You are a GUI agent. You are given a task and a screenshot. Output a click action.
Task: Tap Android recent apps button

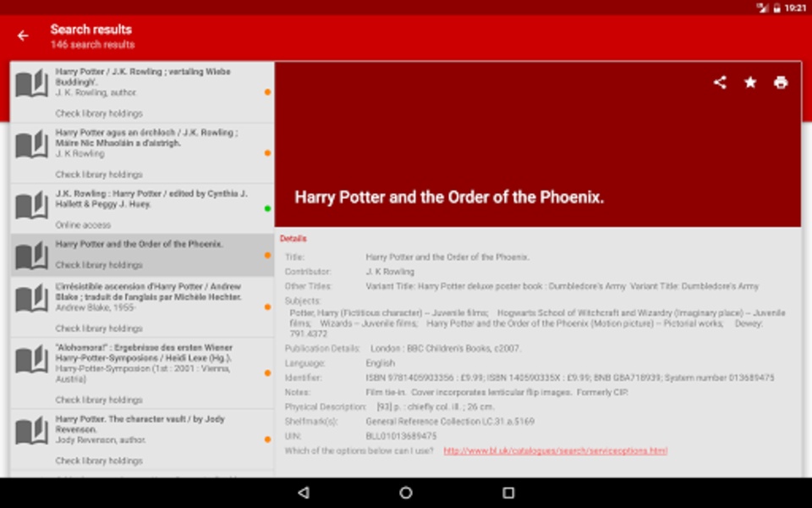point(508,493)
